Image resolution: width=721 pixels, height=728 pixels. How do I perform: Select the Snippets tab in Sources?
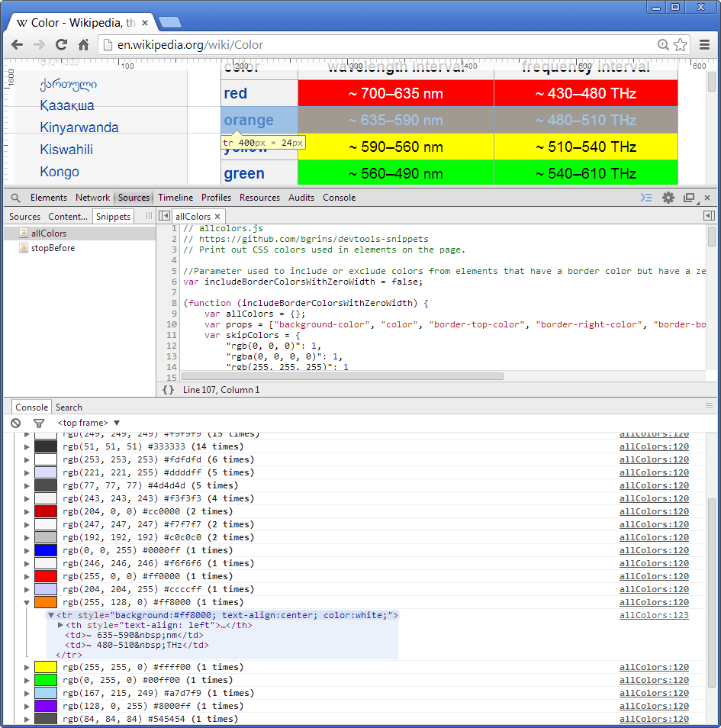point(113,216)
